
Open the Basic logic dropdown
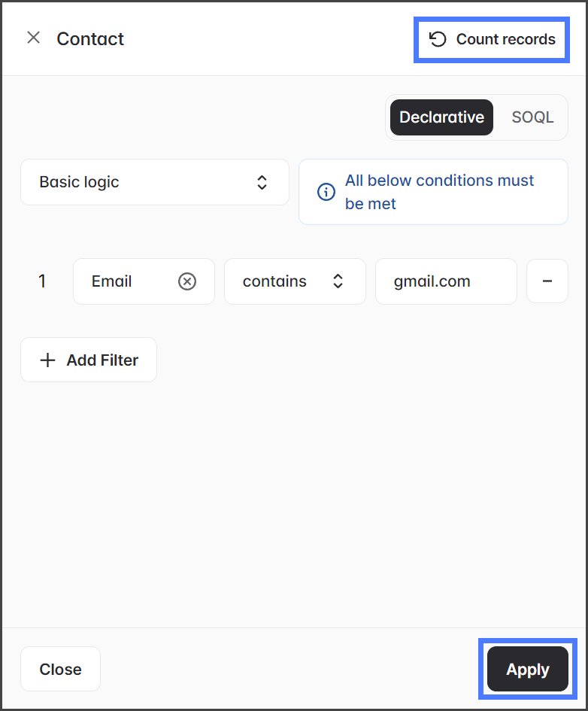coord(154,182)
